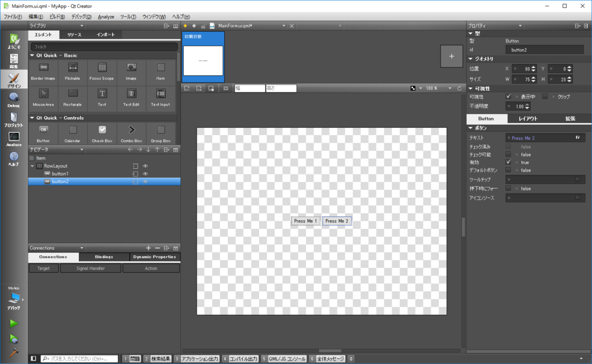Open the MainForm.ui.qml document dropdown
This screenshot has height=364, width=592.
click(284, 25)
